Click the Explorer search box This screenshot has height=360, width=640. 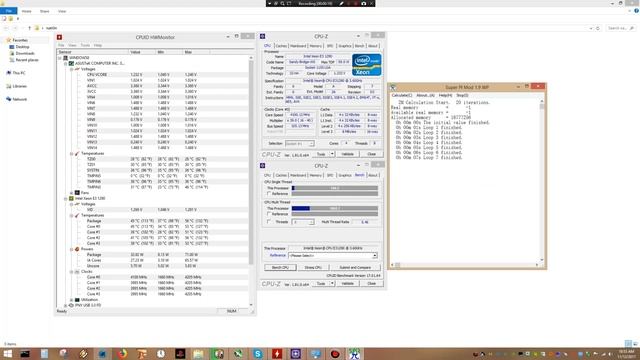point(620,28)
